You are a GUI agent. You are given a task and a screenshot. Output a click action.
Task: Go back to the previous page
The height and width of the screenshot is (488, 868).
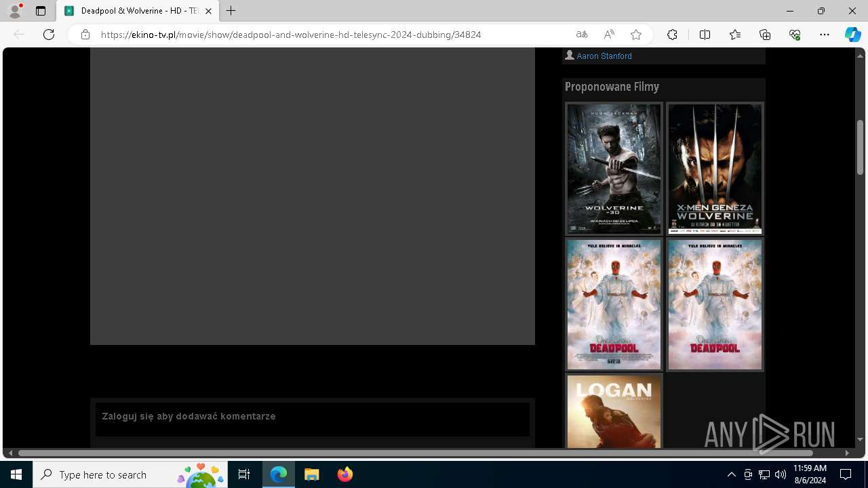coord(20,35)
